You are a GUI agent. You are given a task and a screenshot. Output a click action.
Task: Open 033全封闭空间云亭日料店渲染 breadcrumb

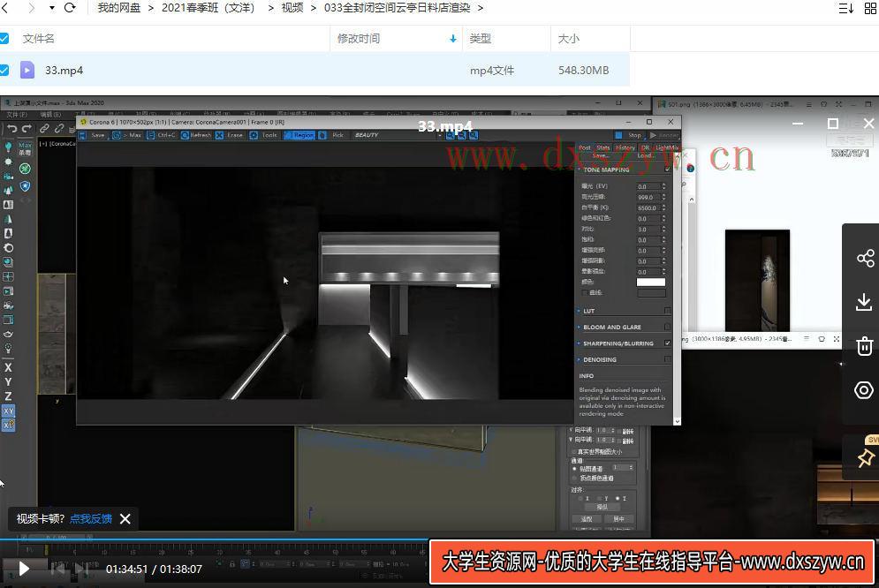tap(397, 8)
